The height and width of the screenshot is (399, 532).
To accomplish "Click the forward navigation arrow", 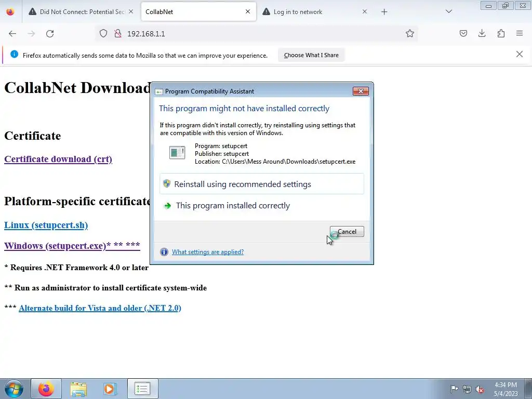I will tap(31, 34).
